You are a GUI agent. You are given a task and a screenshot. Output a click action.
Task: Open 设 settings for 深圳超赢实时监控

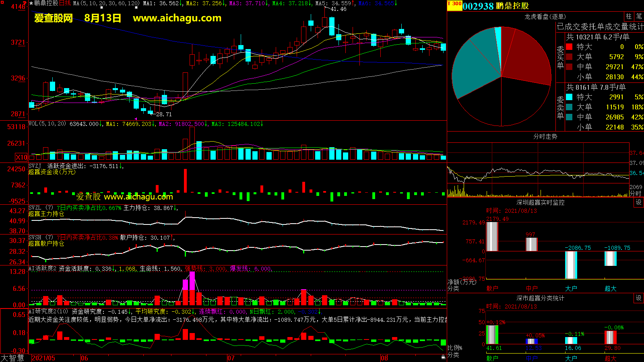coord(639,202)
